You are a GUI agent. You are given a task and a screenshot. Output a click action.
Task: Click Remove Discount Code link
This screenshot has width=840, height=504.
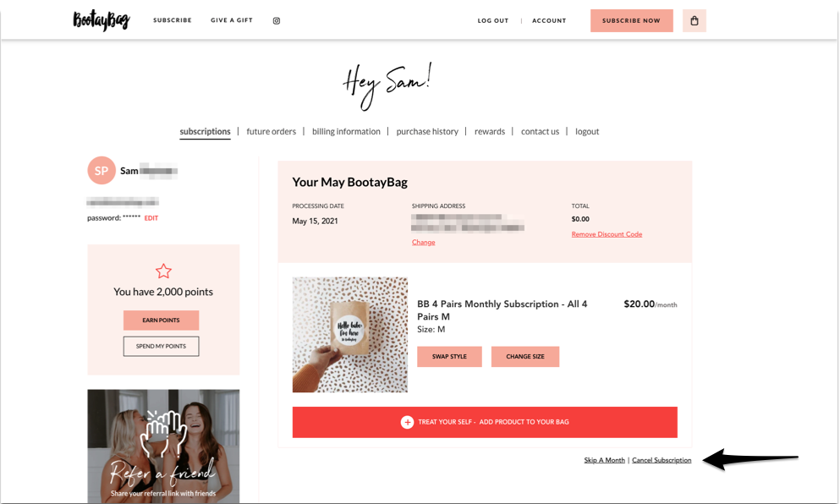pyautogui.click(x=607, y=234)
